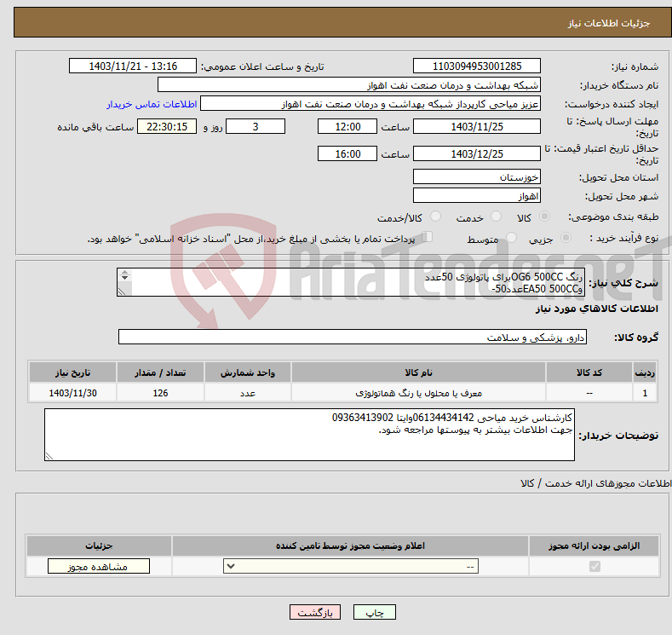Screen dimensions: 672x635
Task: Click delivery city field اهواز
Action: (477, 195)
